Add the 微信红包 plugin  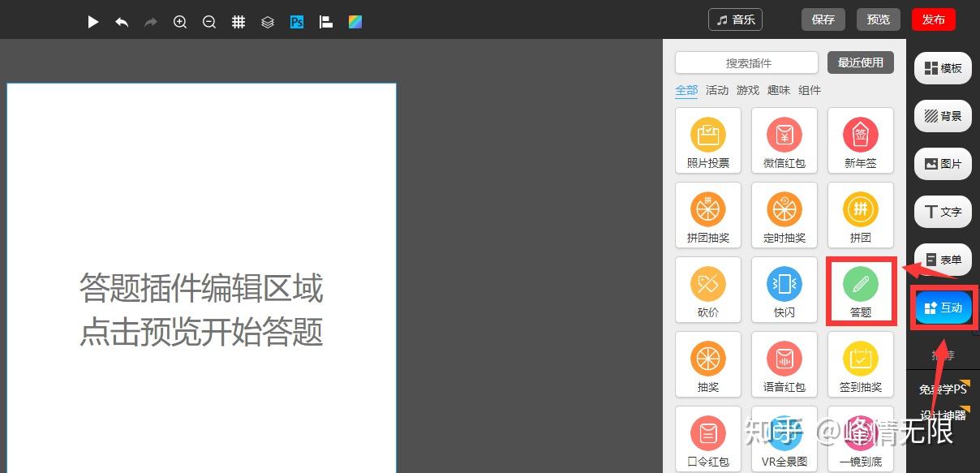point(784,140)
